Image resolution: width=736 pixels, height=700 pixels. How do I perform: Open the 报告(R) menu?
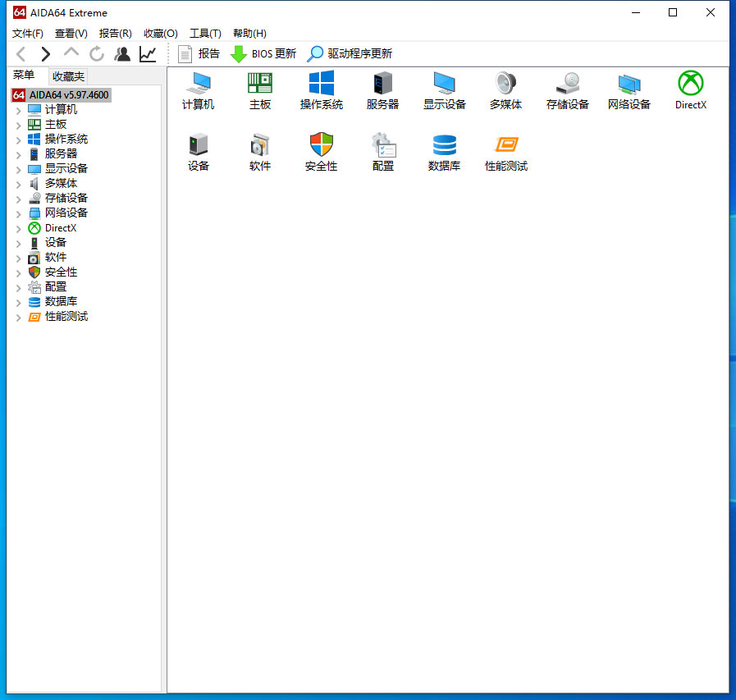pos(115,34)
